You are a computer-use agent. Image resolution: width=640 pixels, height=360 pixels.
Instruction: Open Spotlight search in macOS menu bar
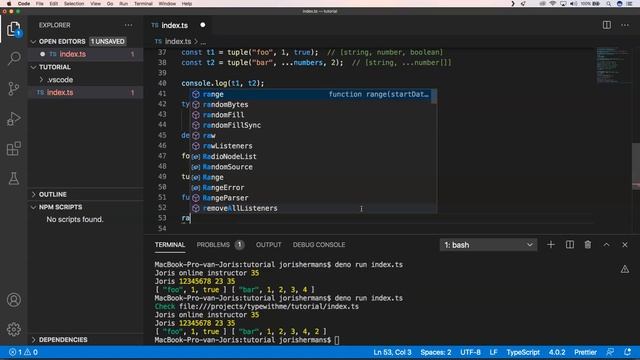[x=608, y=3]
